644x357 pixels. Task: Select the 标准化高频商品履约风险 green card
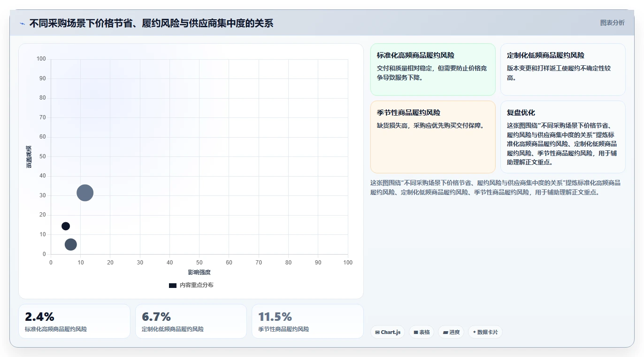[433, 70]
